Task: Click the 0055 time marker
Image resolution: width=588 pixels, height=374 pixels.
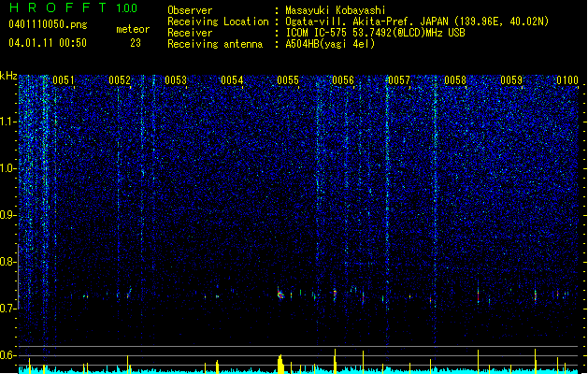Action: pyautogui.click(x=288, y=80)
